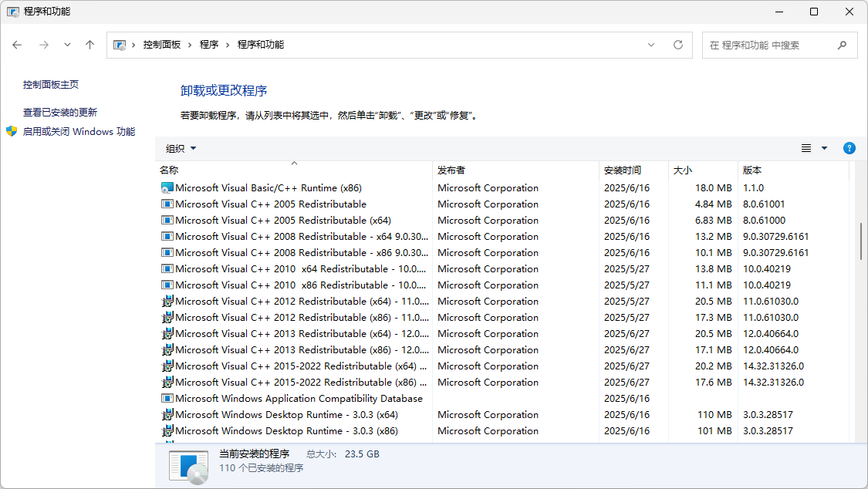Click icon of Visual C++ 2015-2022 (x86) entry
The height and width of the screenshot is (489, 868).
coord(167,383)
